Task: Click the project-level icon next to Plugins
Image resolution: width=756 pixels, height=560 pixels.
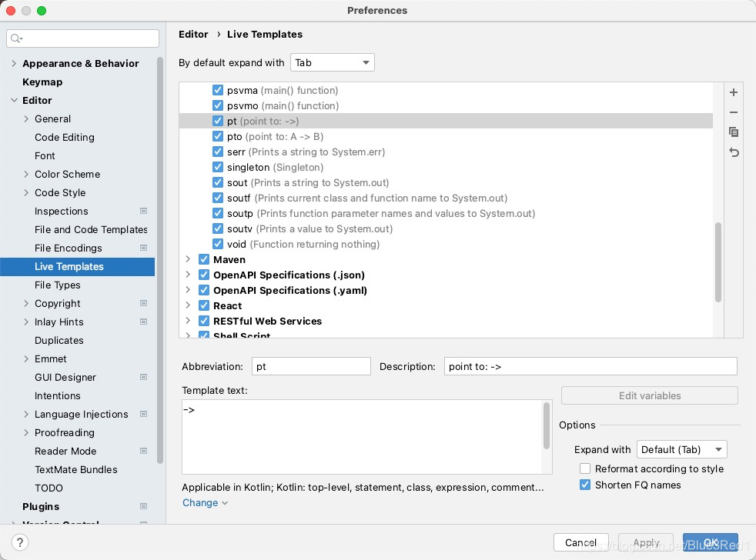Action: (x=143, y=506)
